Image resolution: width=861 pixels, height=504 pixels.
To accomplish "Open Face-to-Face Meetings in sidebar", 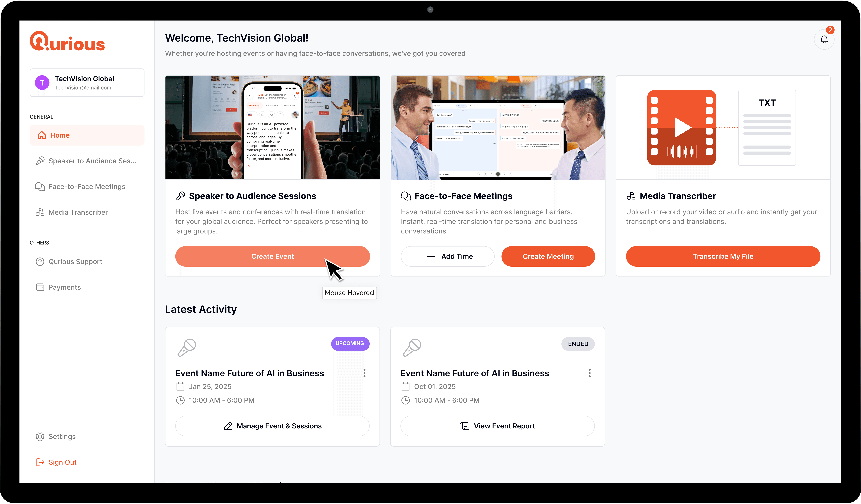I will click(x=87, y=187).
